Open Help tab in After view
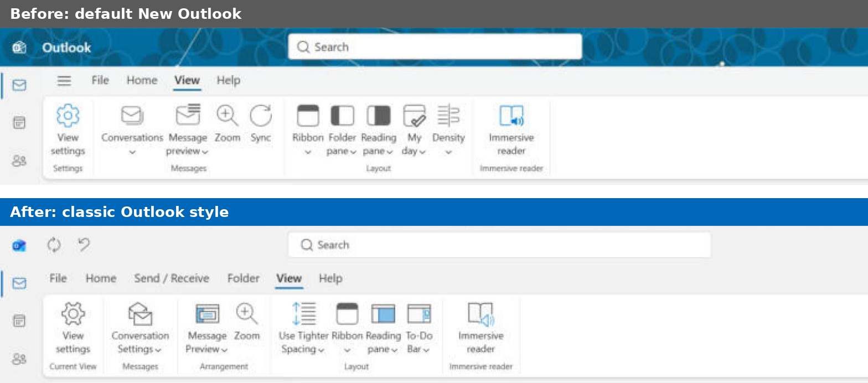 pyautogui.click(x=330, y=278)
